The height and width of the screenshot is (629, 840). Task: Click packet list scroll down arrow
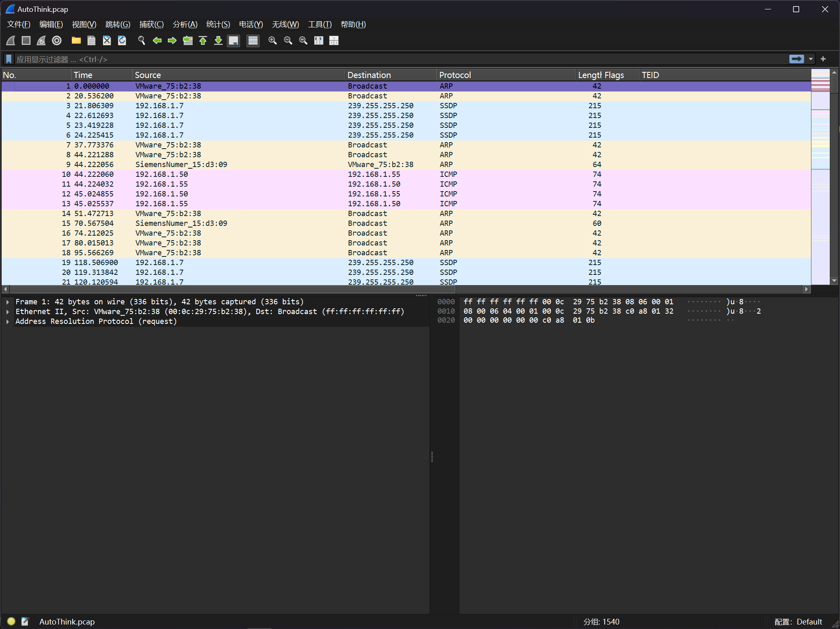835,281
